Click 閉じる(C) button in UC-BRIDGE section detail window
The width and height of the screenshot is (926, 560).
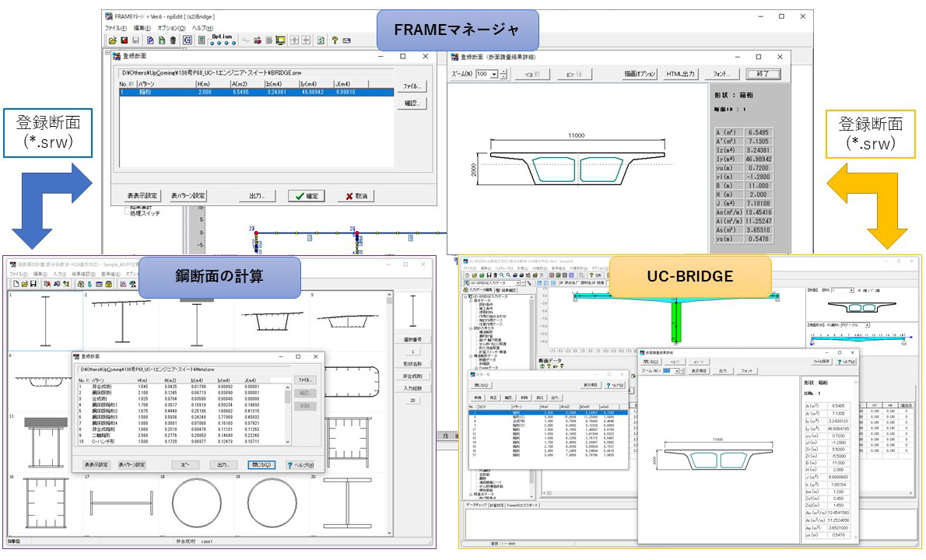click(x=651, y=362)
